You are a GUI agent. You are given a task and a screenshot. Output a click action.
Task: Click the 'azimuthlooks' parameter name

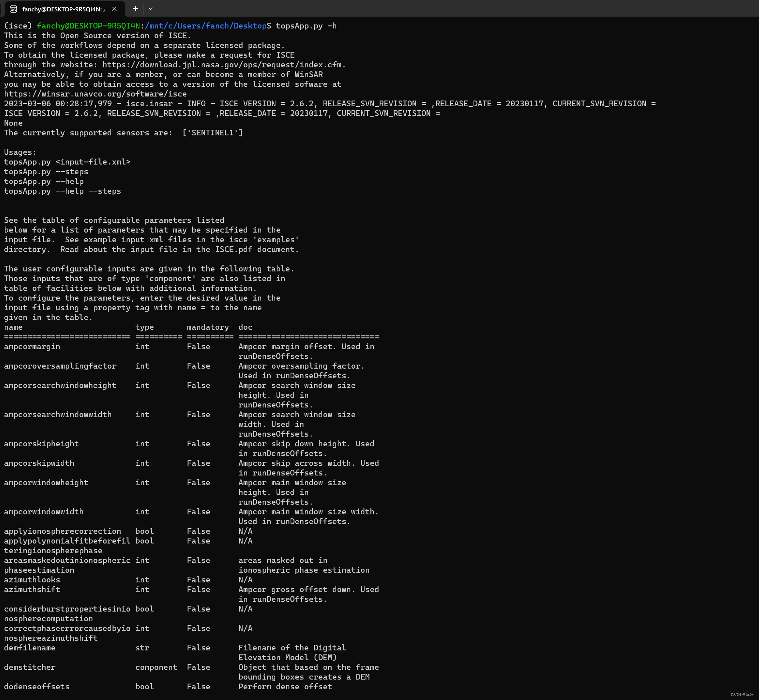point(32,580)
